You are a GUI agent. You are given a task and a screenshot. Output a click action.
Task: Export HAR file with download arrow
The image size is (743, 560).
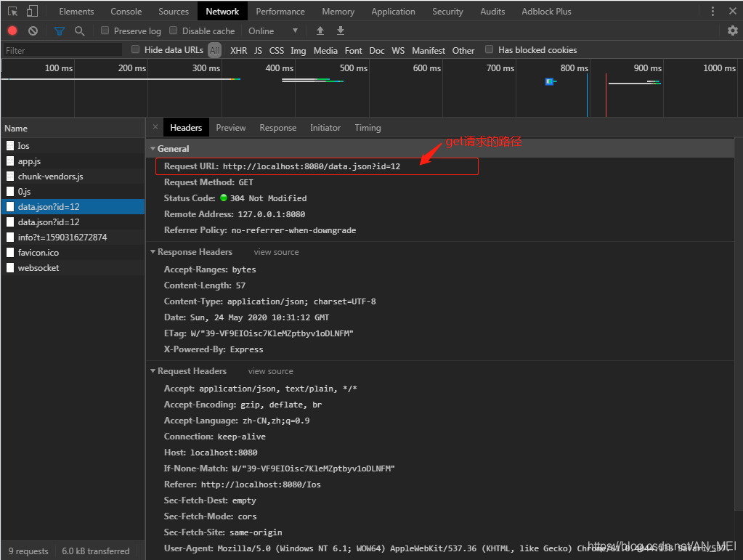pyautogui.click(x=340, y=31)
